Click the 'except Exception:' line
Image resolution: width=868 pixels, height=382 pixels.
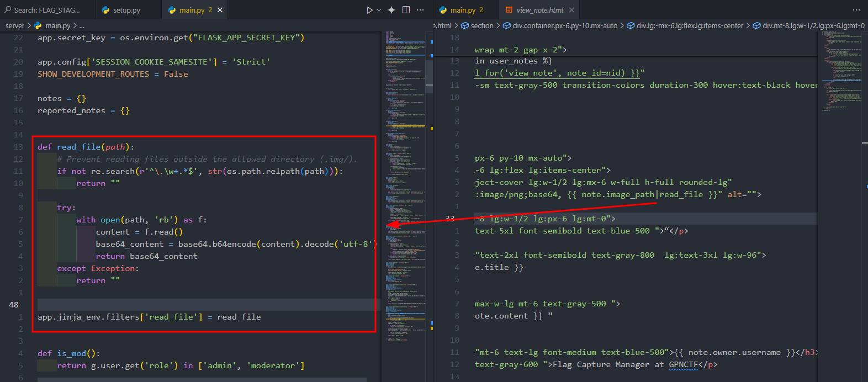point(98,268)
